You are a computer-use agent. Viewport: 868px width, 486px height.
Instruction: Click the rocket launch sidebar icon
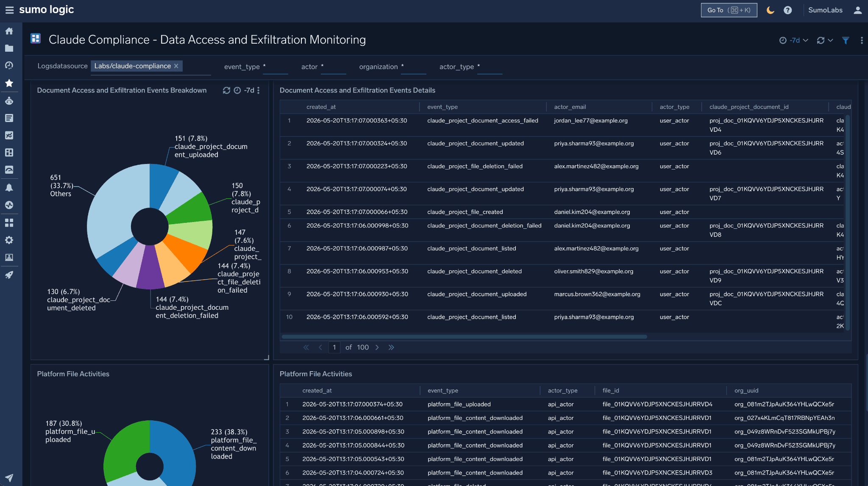click(x=9, y=275)
